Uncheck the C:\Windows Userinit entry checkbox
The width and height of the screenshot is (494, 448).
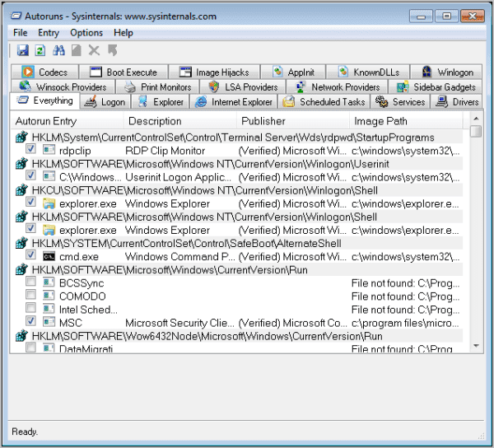pos(30,175)
